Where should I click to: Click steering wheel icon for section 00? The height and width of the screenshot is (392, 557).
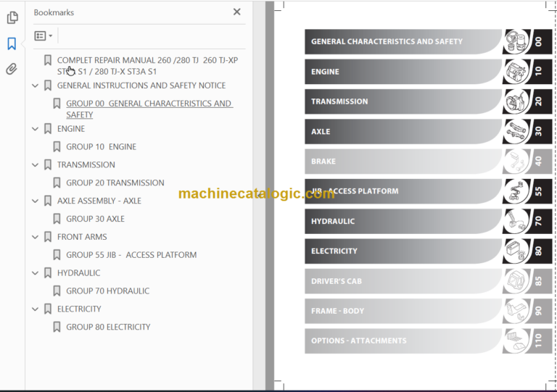[516, 41]
